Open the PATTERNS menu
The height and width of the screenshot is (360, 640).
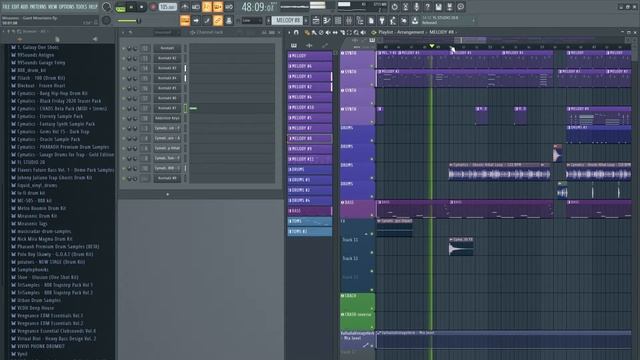click(x=38, y=7)
